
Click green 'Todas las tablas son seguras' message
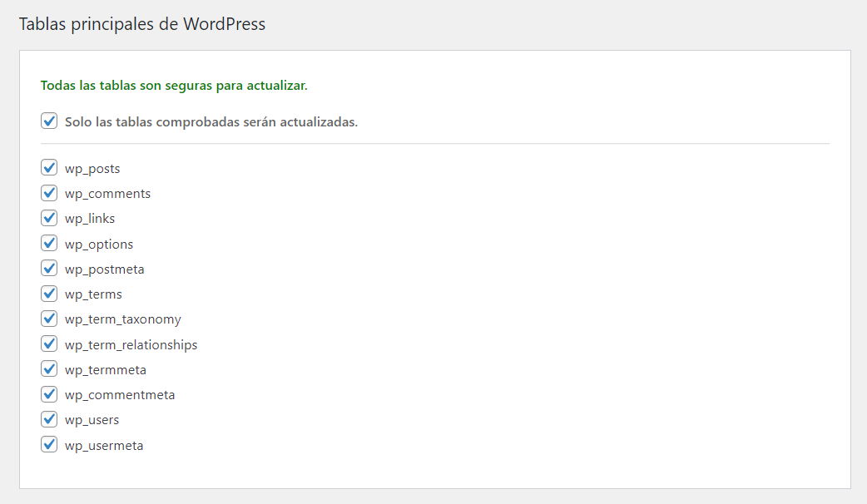[x=174, y=86]
